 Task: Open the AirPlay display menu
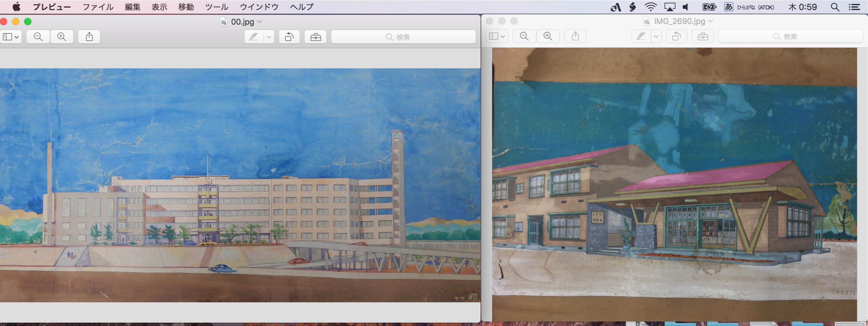click(670, 7)
